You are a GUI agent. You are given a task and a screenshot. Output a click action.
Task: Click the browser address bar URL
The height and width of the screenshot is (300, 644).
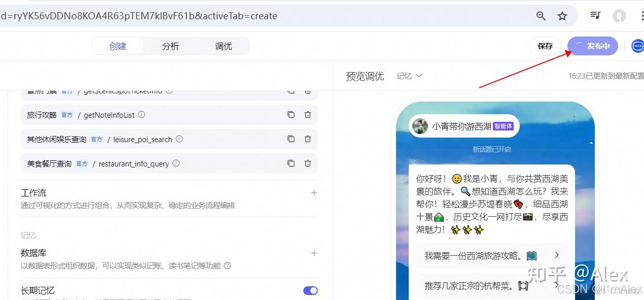(139, 16)
